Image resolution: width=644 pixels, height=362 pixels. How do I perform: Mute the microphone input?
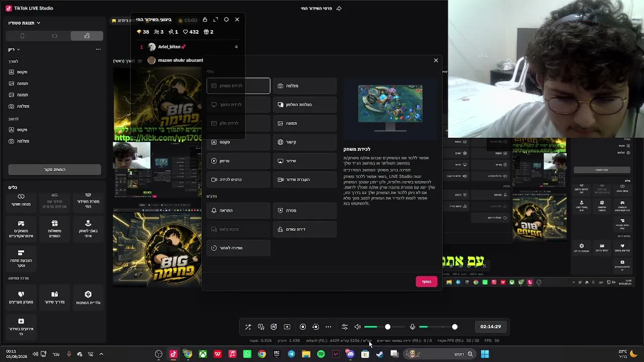(x=413, y=327)
